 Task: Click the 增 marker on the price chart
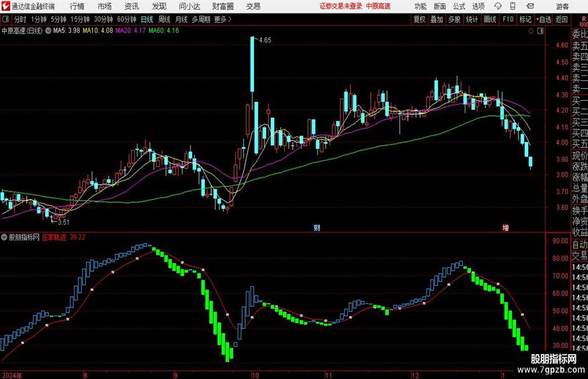[505, 227]
